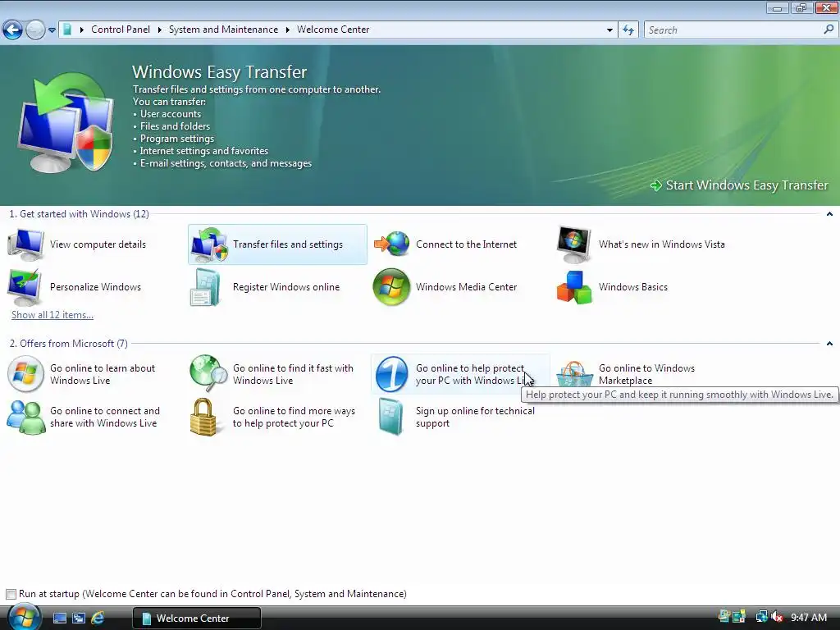The image size is (840, 630).
Task: Click View computer details label
Action: [98, 244]
